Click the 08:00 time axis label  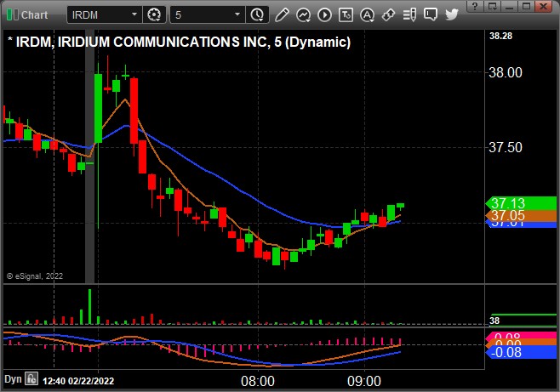(258, 381)
